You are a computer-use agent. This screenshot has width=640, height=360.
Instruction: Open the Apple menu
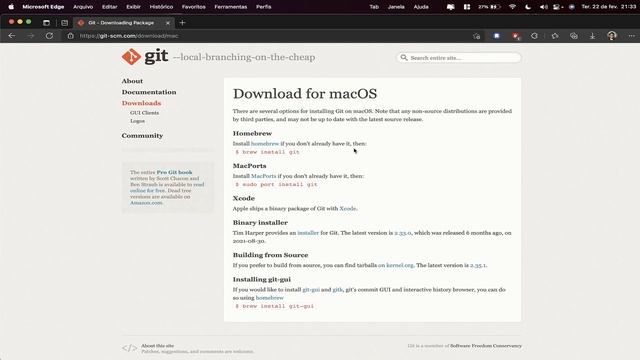11,7
